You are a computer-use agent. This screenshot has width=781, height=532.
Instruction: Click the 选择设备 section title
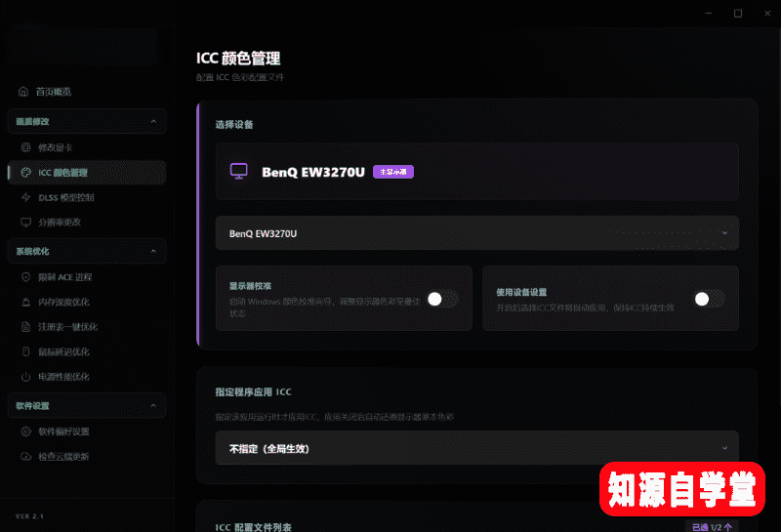(234, 125)
